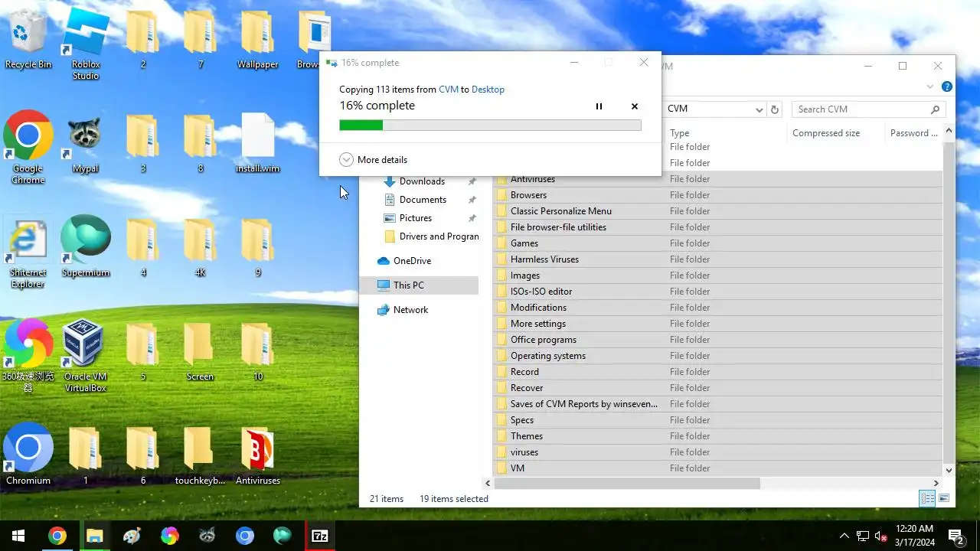The width and height of the screenshot is (980, 551).
Task: Click the green copy progress bar
Action: point(490,125)
